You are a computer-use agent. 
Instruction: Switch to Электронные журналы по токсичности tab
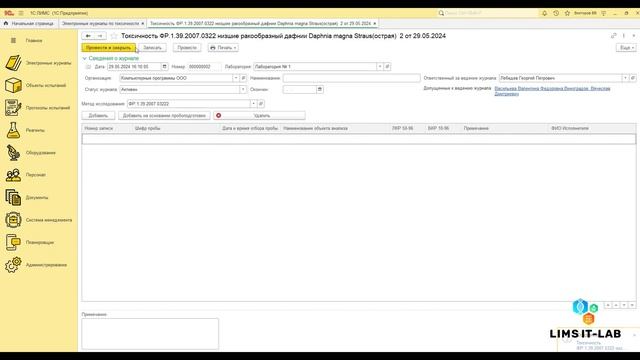coord(100,24)
